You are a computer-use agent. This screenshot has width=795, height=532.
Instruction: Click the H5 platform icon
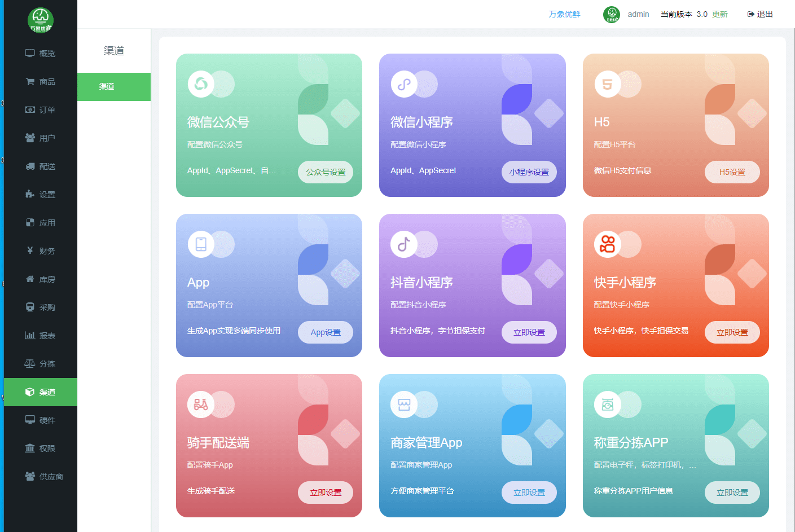(x=608, y=84)
